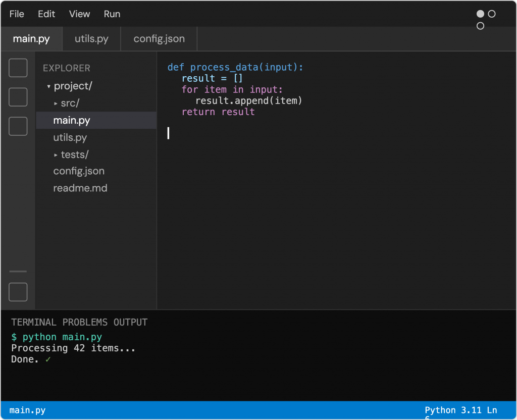Viewport: 517px width, 420px height.
Task: Click the 'return result' code line
Action: 218,112
